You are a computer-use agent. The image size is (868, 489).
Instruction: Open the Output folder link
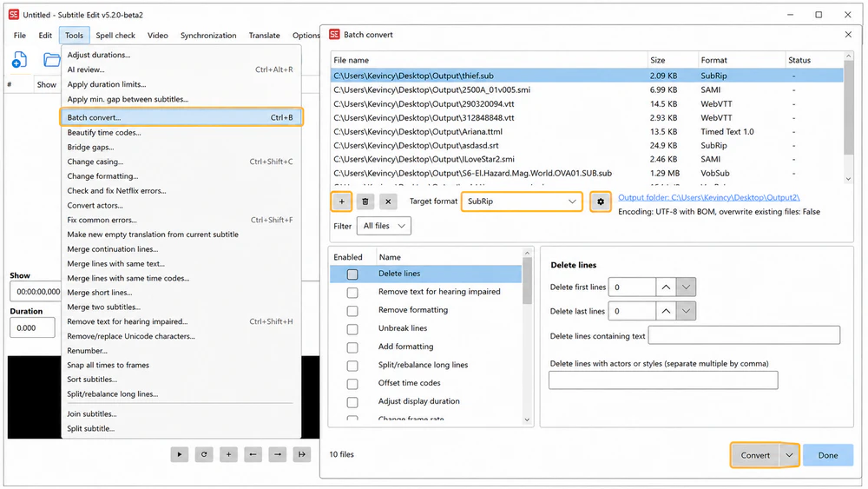tap(708, 198)
